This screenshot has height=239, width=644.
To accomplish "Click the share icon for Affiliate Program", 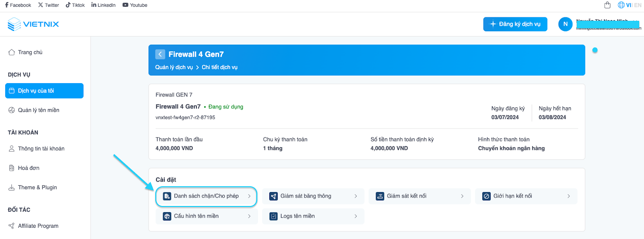I will pyautogui.click(x=12, y=226).
